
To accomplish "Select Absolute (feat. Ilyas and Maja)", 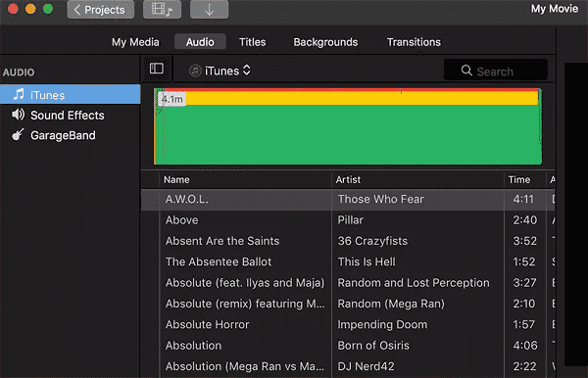I will coord(245,283).
